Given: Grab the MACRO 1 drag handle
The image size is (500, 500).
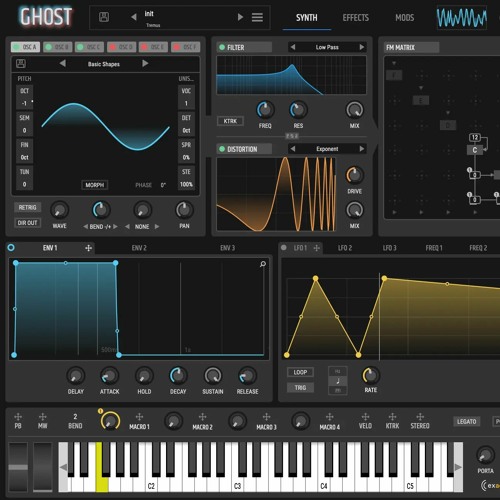Looking at the screenshot, I should (x=139, y=417).
